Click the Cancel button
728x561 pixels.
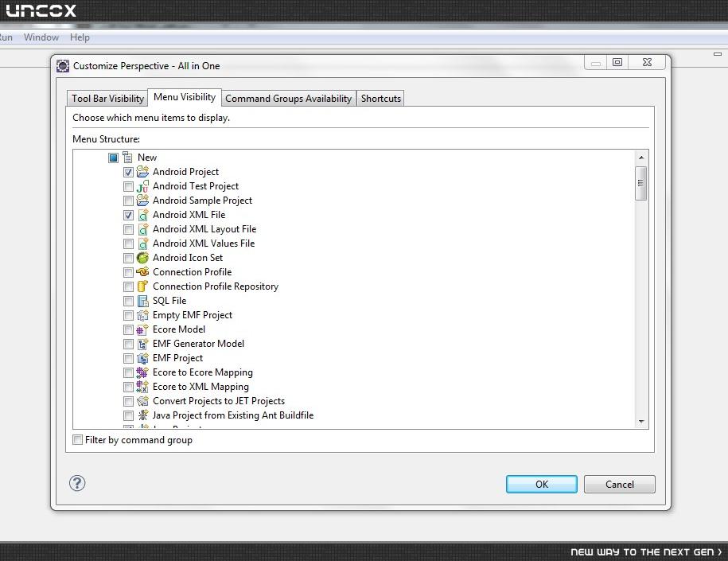click(619, 484)
